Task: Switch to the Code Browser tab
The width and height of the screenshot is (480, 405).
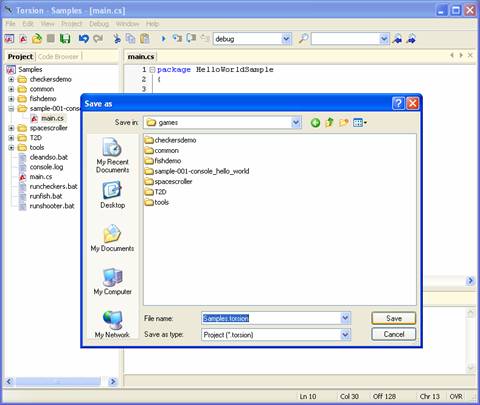Action: coord(58,57)
